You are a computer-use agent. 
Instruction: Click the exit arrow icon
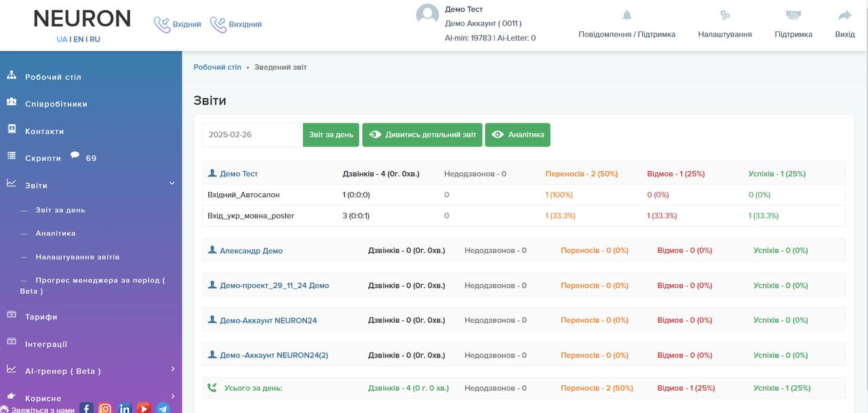[844, 16]
